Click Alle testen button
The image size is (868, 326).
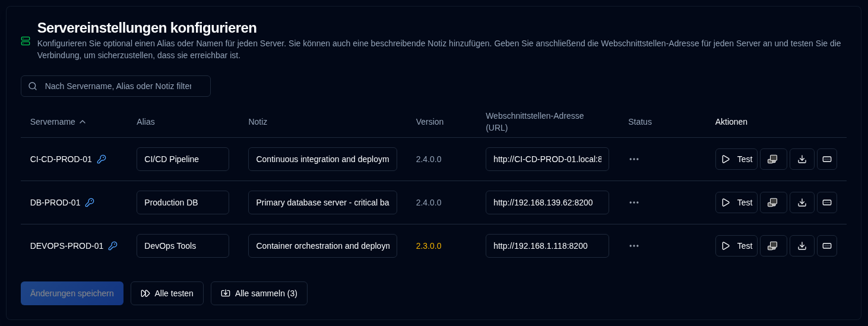click(x=167, y=293)
